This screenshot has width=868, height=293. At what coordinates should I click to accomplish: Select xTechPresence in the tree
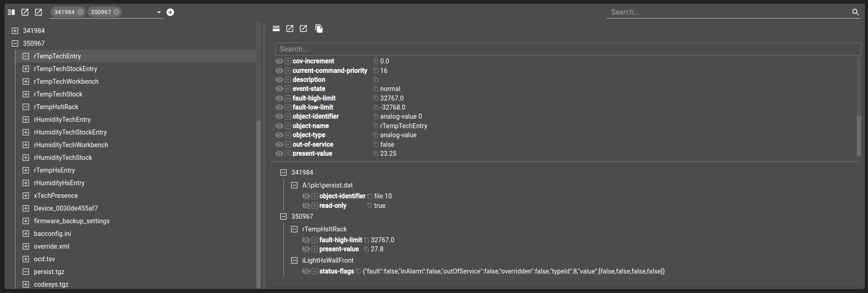pos(56,196)
